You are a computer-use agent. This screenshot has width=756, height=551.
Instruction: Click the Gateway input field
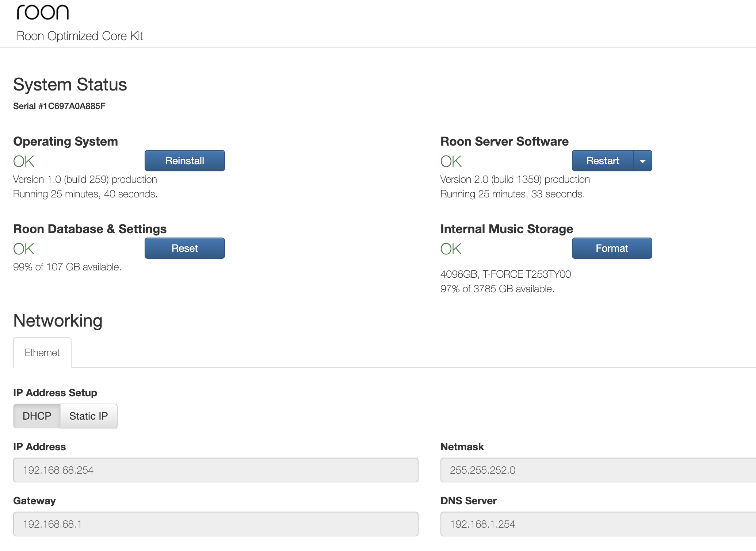click(215, 524)
